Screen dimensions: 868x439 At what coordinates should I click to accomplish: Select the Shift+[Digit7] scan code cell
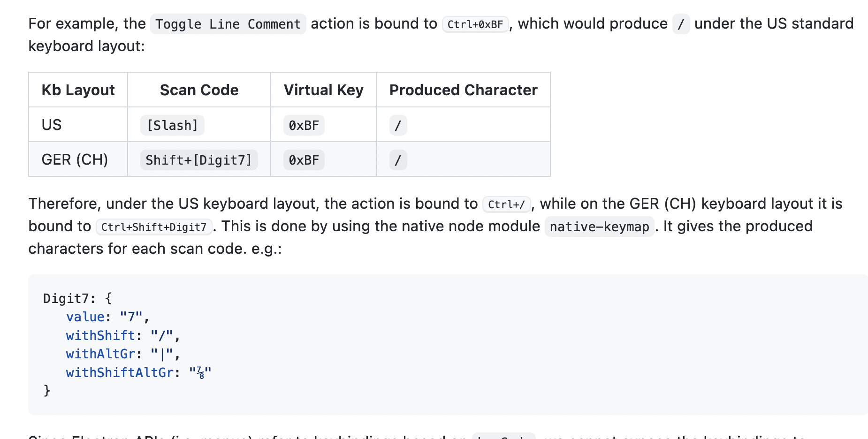point(199,160)
